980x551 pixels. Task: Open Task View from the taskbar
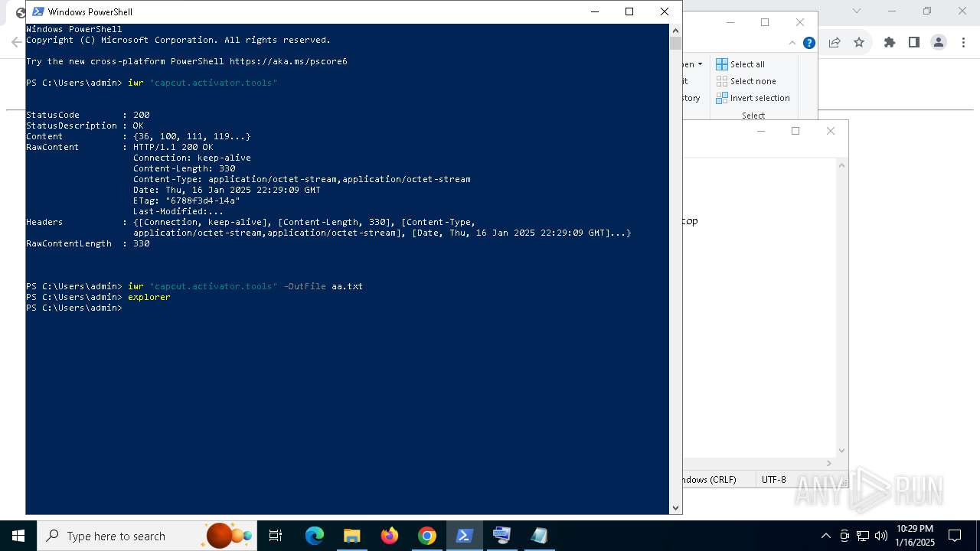click(x=276, y=536)
